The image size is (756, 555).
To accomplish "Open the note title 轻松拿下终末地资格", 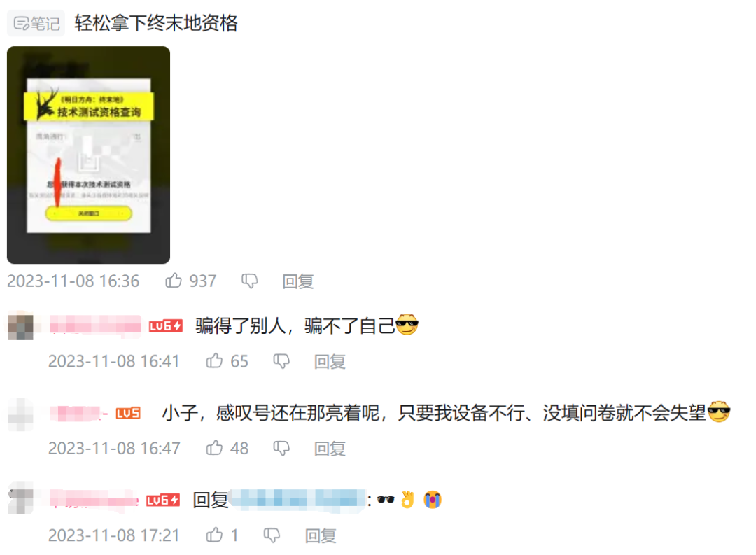I will click(x=156, y=22).
